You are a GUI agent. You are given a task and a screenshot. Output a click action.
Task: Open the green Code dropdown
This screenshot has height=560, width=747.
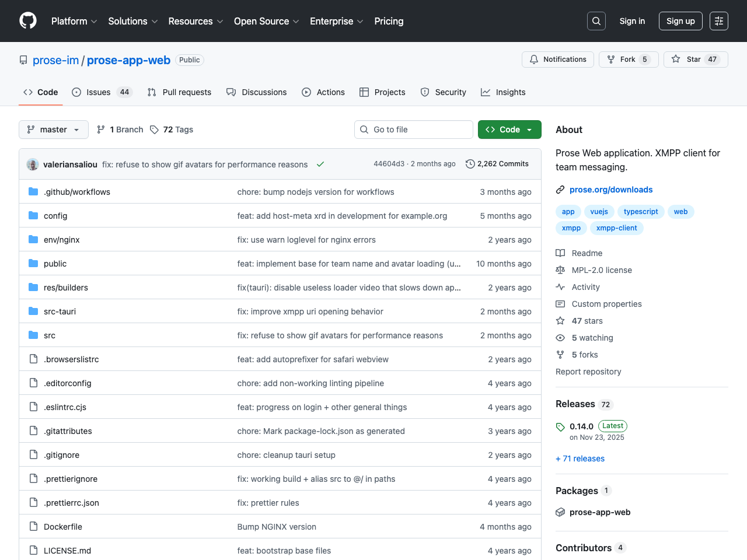(x=509, y=129)
